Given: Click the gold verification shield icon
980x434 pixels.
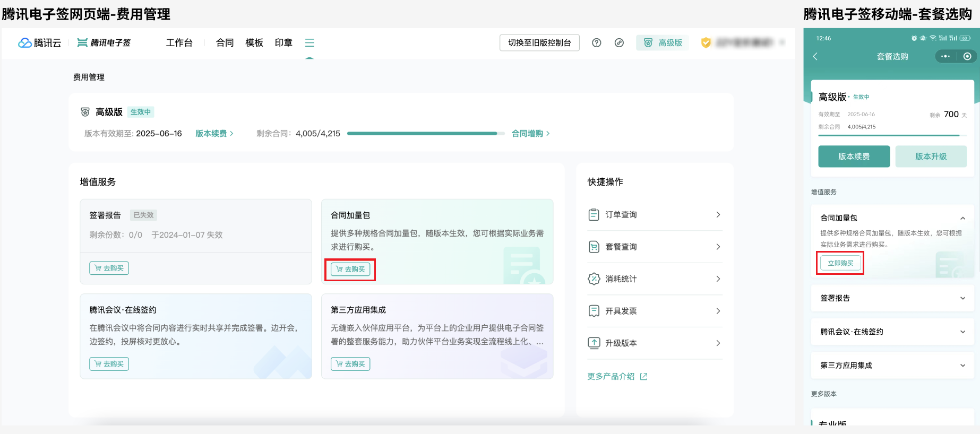Looking at the screenshot, I should [x=706, y=42].
